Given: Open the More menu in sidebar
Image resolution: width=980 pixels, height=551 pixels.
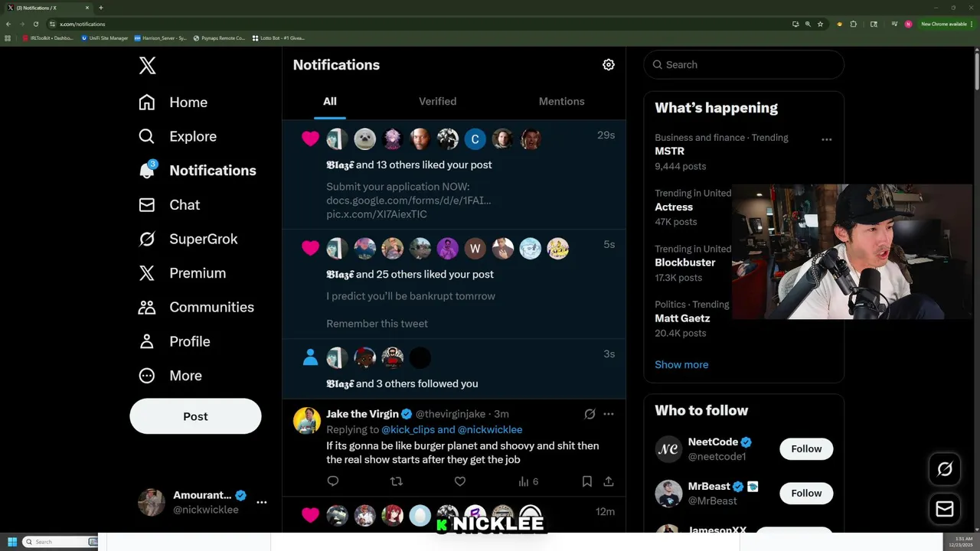Looking at the screenshot, I should point(170,376).
